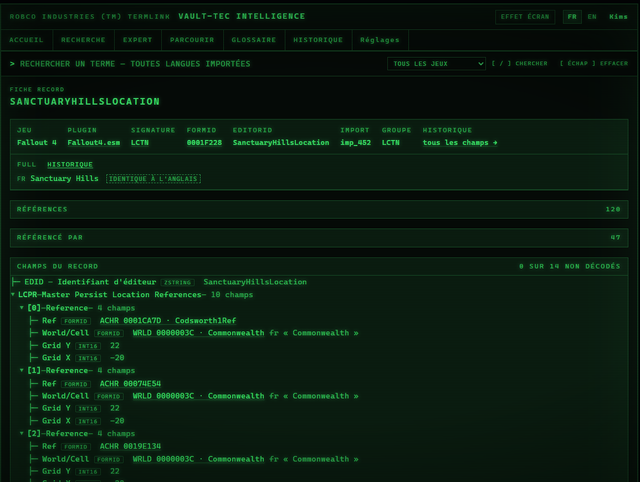Click the SANCTUARYHILLSLOCATION record title
Image resolution: width=640 pixels, height=482 pixels.
coord(85,102)
